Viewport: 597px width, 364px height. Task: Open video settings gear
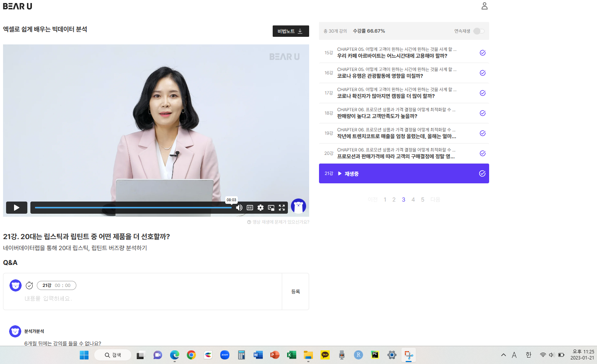[x=261, y=208]
